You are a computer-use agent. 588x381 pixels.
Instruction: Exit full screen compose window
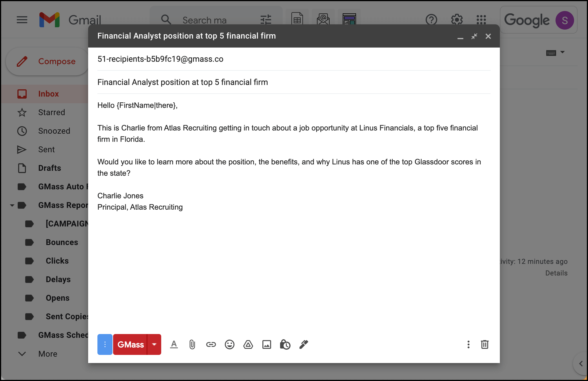[474, 37]
